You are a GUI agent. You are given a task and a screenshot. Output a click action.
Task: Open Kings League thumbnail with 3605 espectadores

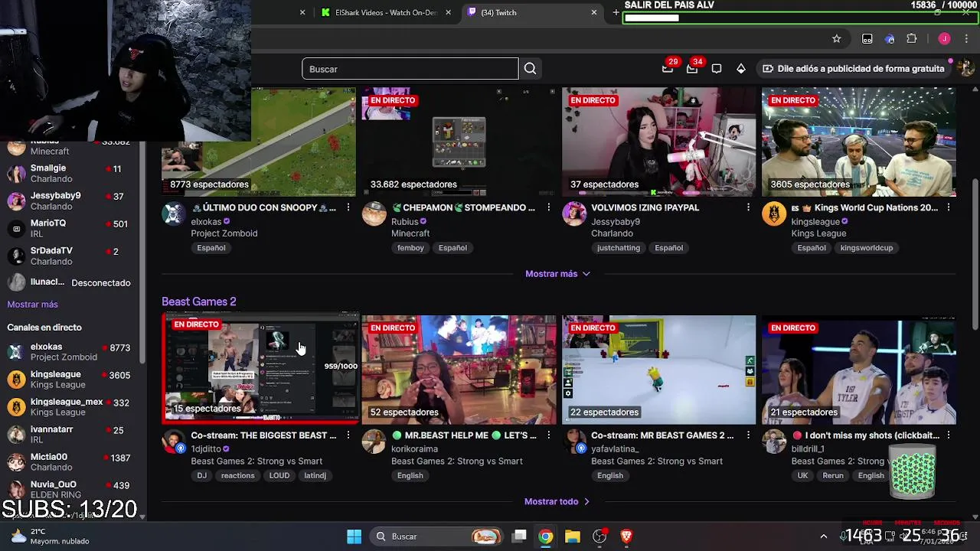(x=859, y=142)
